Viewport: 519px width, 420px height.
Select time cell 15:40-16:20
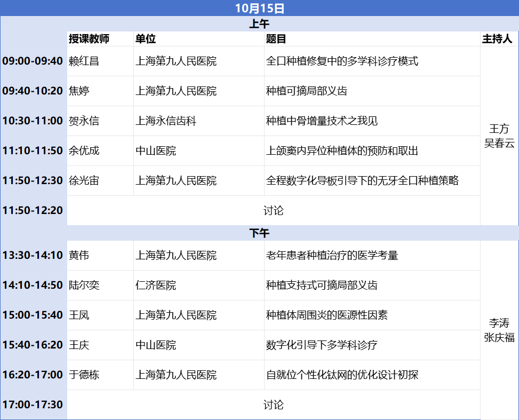(33, 345)
